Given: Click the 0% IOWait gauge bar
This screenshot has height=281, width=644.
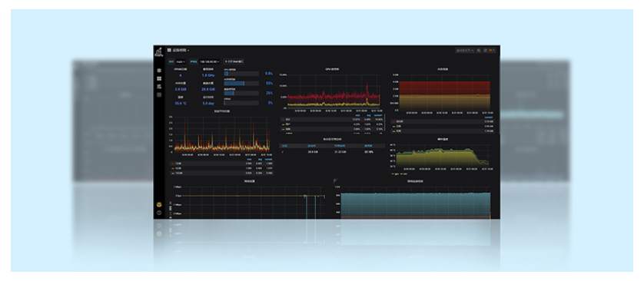Looking at the screenshot, I should 241,103.
